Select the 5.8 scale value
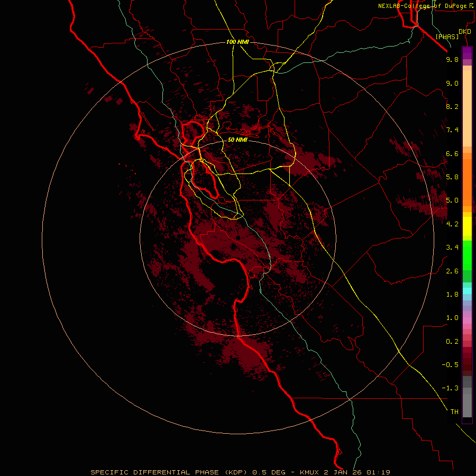Viewport: 476px width, 476px height. [x=452, y=177]
